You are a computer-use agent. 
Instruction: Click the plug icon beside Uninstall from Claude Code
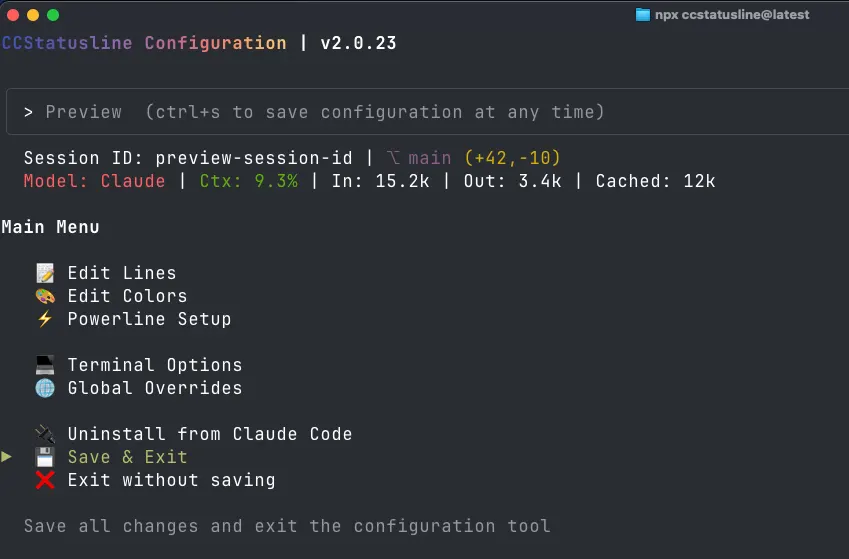[45, 434]
